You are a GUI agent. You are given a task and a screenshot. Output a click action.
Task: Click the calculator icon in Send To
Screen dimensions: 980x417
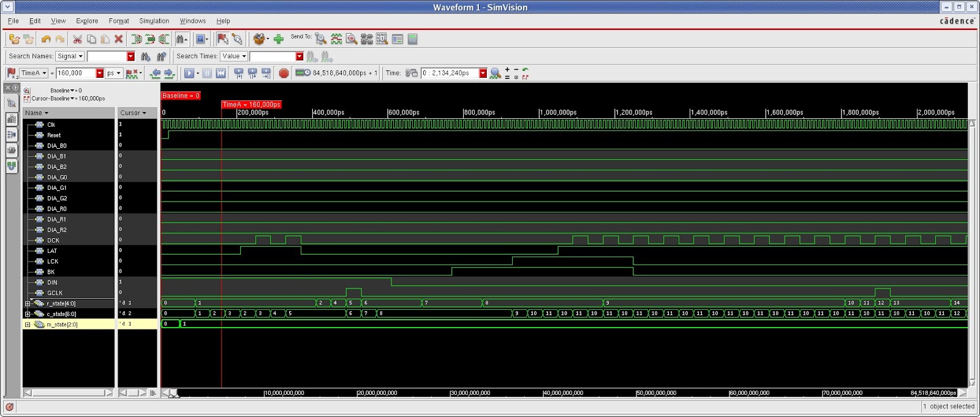412,39
